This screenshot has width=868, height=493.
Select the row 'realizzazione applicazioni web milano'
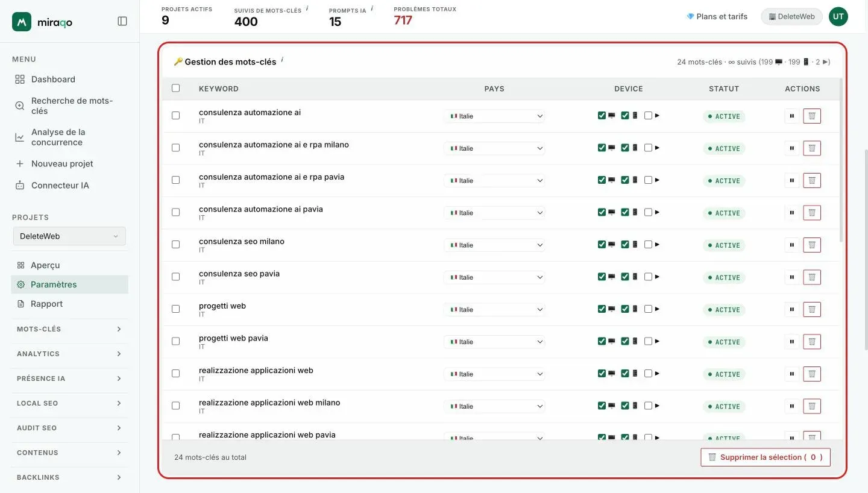176,406
